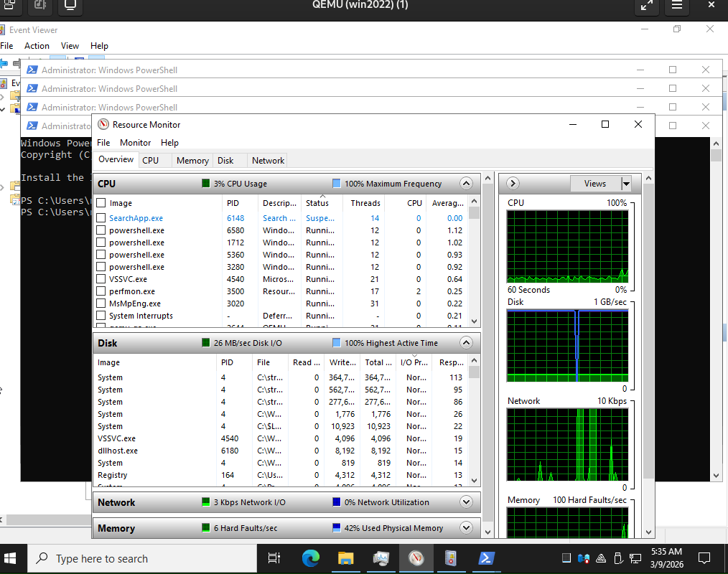Switch to the Memory tab
Viewport: 728px width, 574px height.
coord(192,161)
